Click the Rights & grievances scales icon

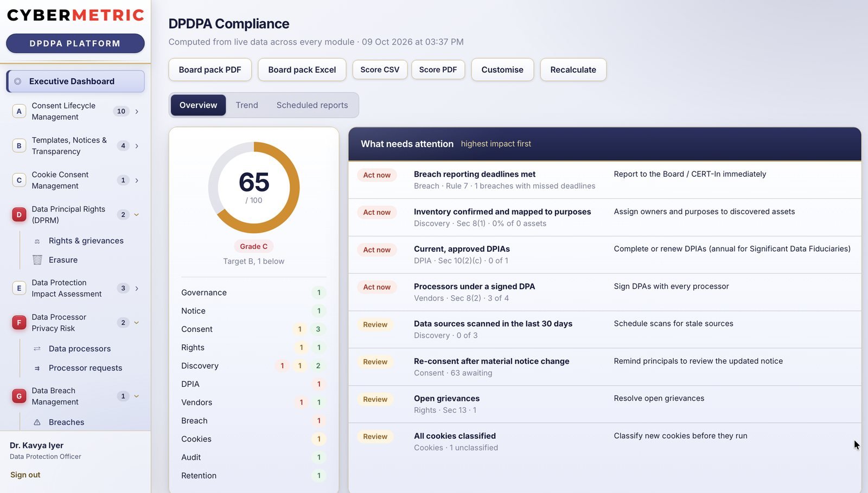(x=37, y=241)
